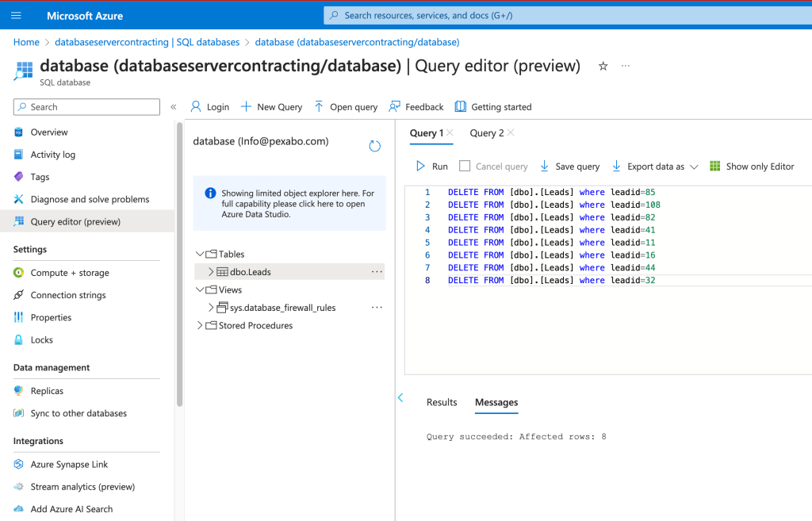This screenshot has width=812, height=521.
Task: Open Azure Synapse Link integration
Action: (69, 465)
